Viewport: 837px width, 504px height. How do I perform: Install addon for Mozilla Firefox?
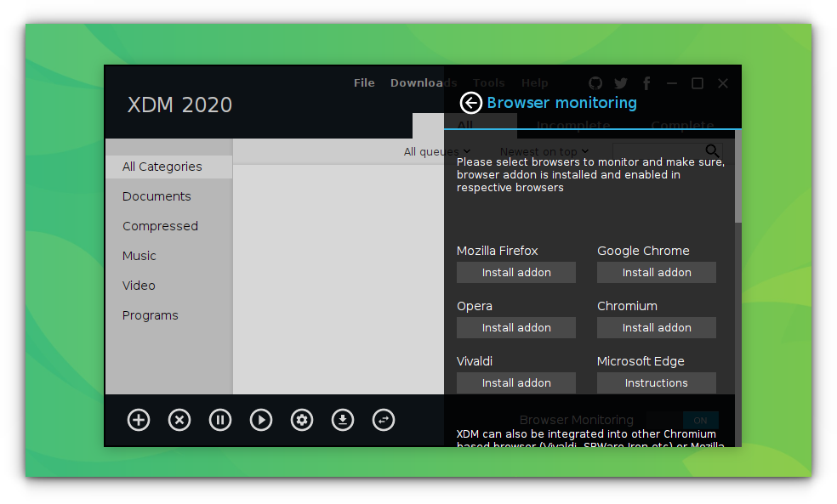pyautogui.click(x=516, y=273)
